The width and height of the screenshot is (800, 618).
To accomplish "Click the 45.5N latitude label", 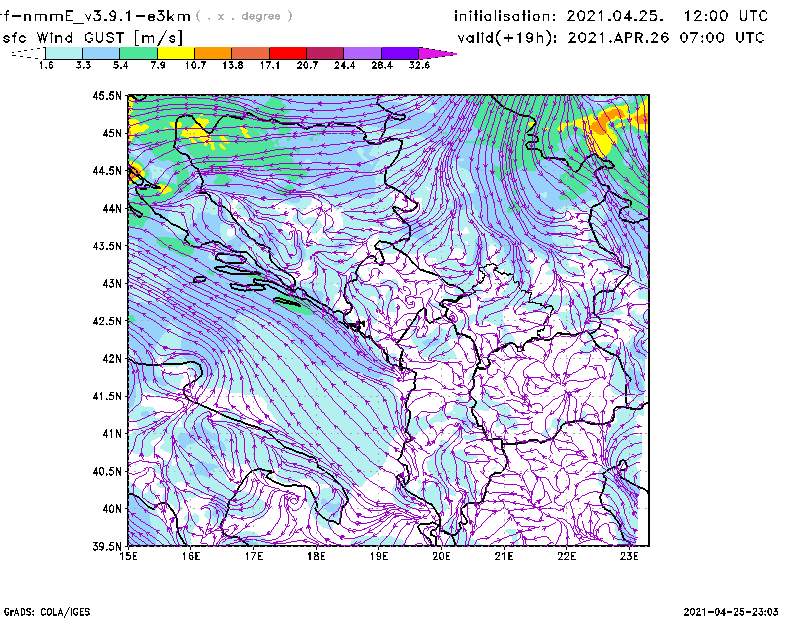I will pyautogui.click(x=107, y=95).
